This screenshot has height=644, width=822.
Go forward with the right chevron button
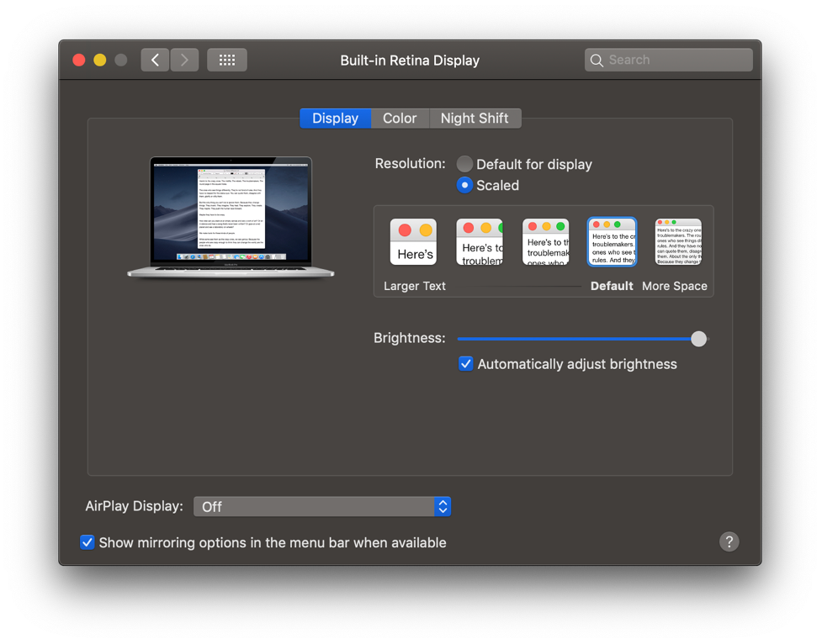coord(184,60)
